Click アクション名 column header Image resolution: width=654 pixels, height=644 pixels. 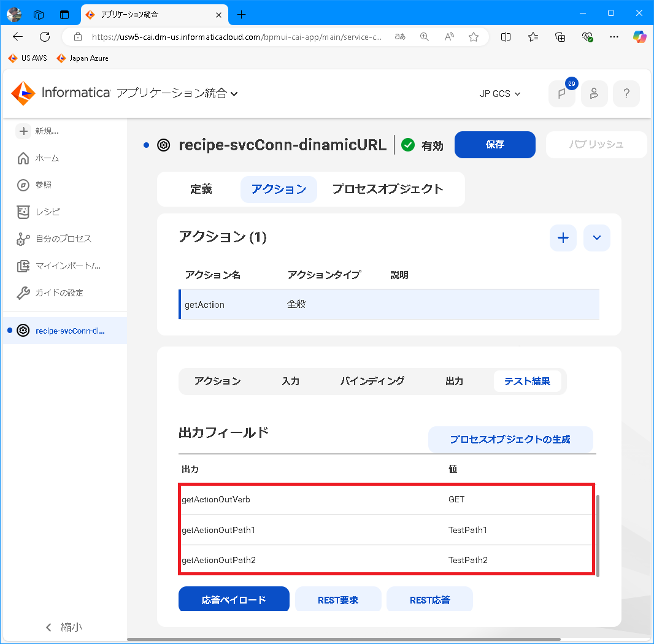coord(213,275)
